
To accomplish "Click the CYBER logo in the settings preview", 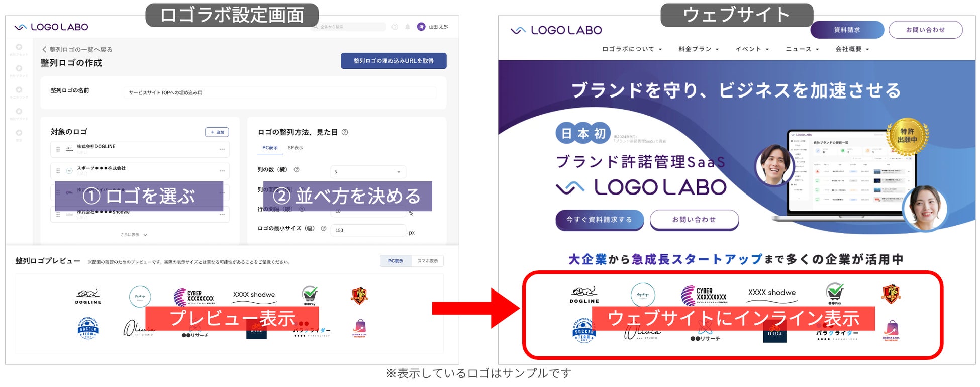I will click(x=194, y=297).
